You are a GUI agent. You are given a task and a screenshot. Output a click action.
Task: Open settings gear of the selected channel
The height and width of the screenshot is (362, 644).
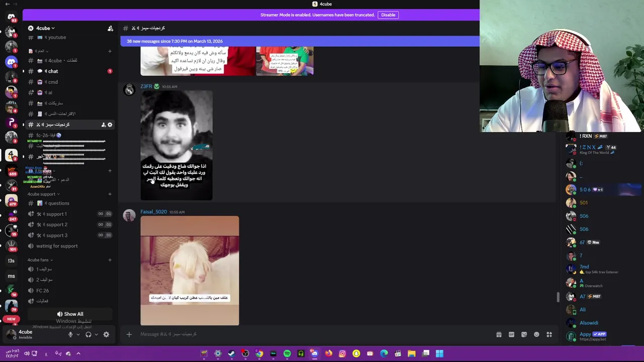(x=110, y=125)
